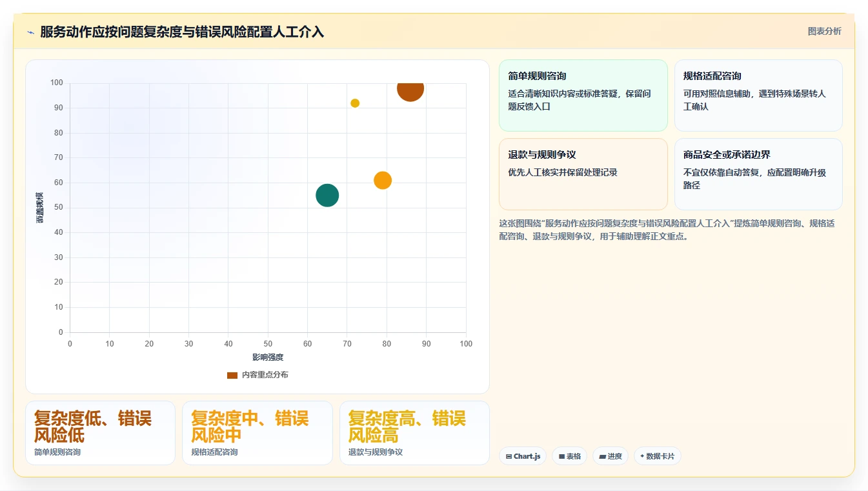Click the lightning icon beside the title
The width and height of the screenshot is (868, 491).
30,32
